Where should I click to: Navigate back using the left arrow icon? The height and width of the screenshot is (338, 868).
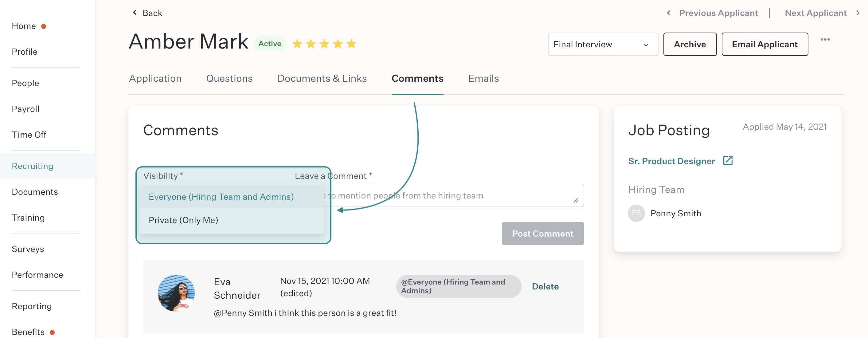(x=135, y=13)
